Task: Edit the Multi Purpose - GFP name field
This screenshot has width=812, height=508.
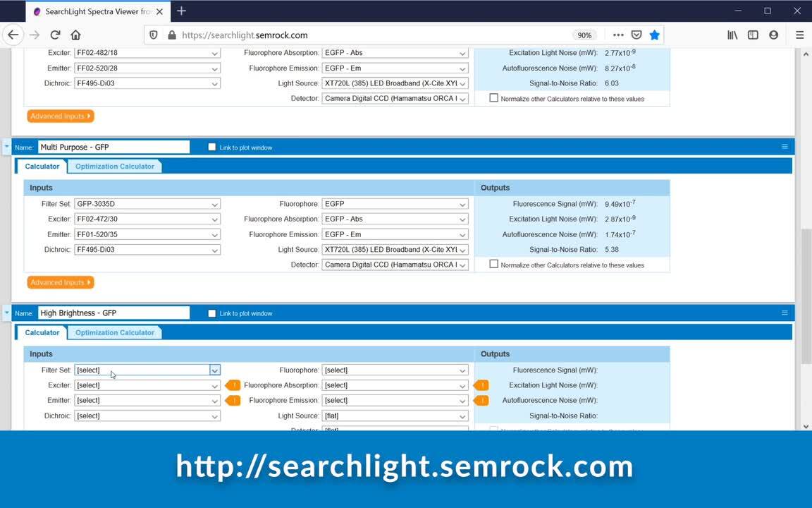Action: point(114,147)
